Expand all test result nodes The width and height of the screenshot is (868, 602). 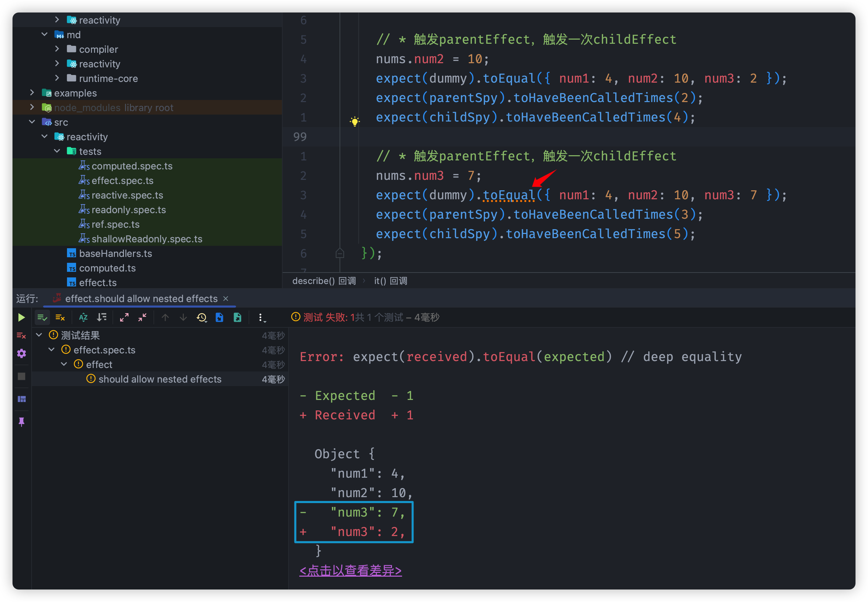[x=124, y=318]
